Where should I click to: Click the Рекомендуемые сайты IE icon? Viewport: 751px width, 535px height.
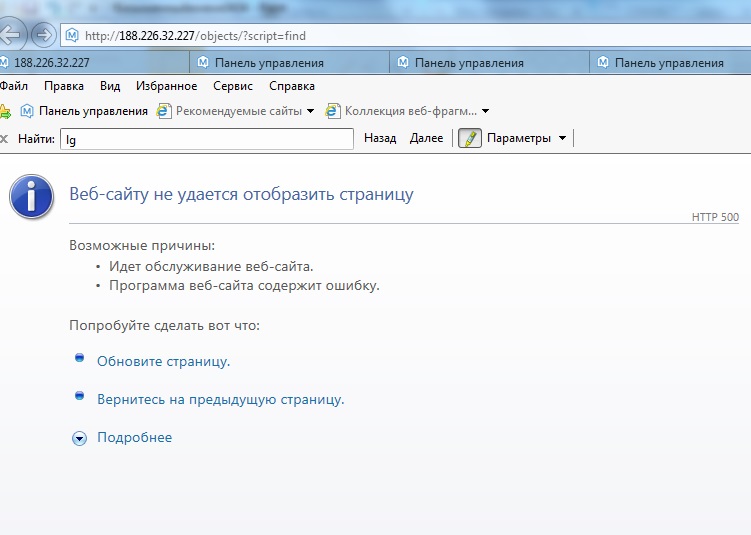click(x=164, y=111)
